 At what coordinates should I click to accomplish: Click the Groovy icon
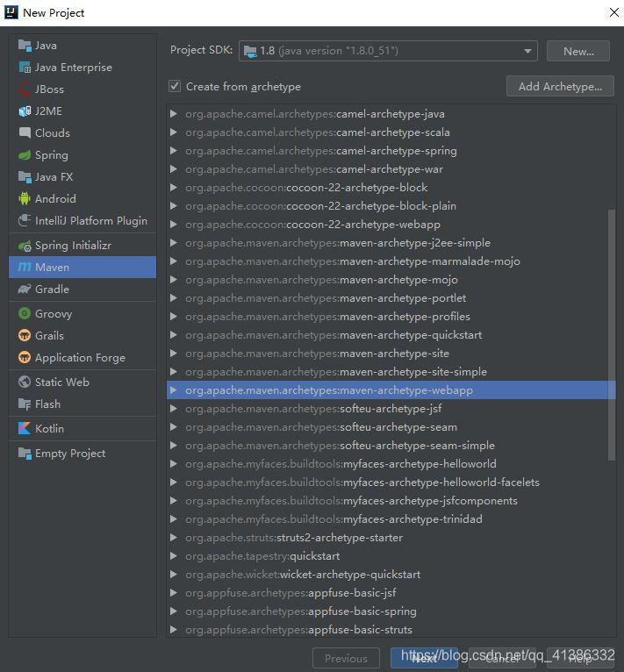point(25,314)
